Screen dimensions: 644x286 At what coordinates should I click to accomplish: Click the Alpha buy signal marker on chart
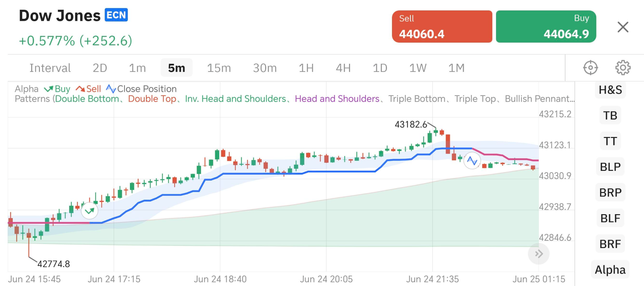[x=90, y=211]
